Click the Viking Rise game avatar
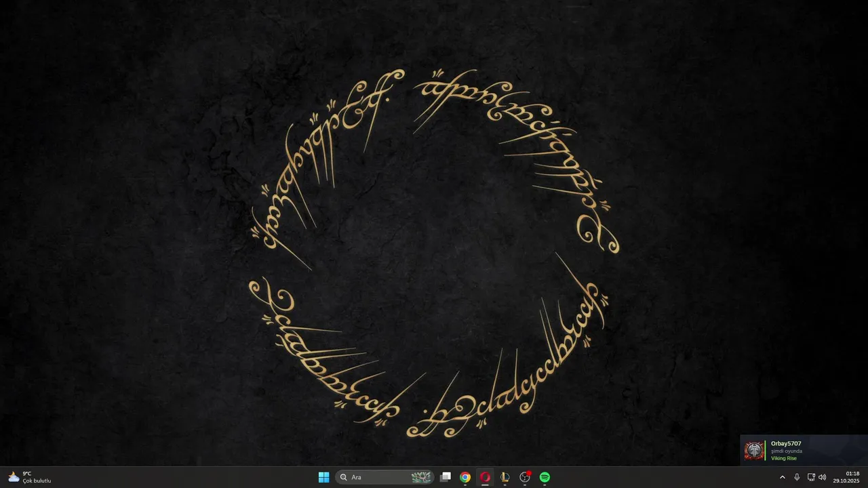Screen dimensions: 868x488 [x=754, y=451]
